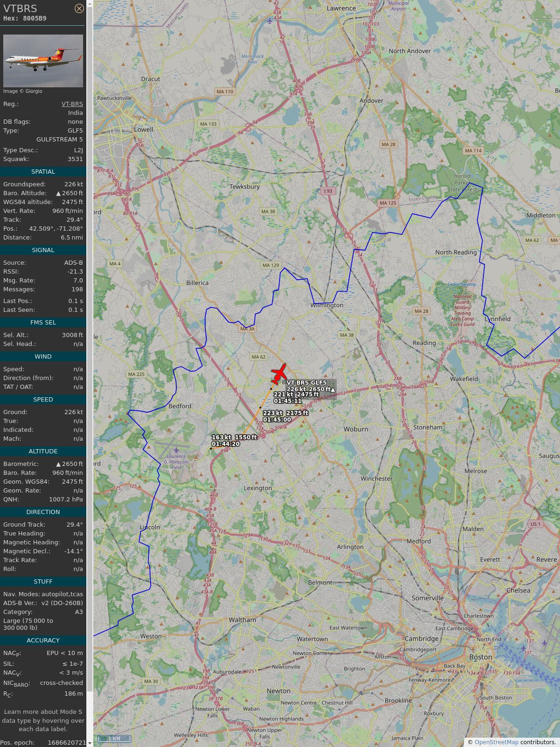Image resolution: width=560 pixels, height=747 pixels.
Task: Click the MA 62 route shield near Bedford
Action: pos(259,357)
